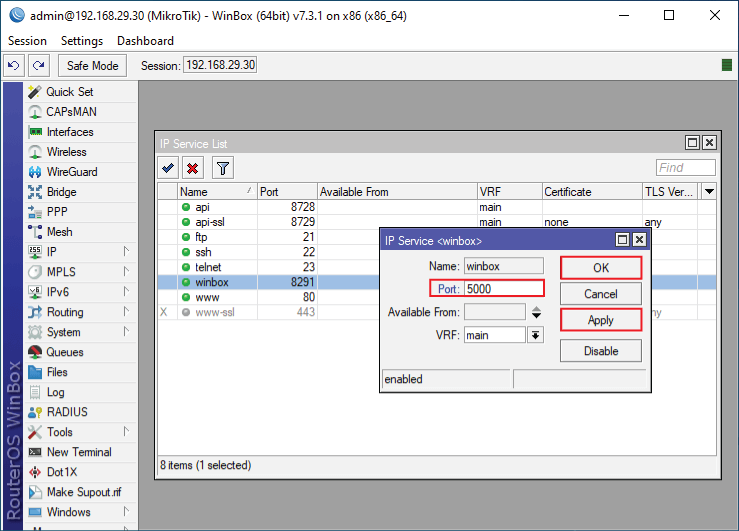Open PPP in sidebar
739x531 pixels.
pyautogui.click(x=80, y=212)
